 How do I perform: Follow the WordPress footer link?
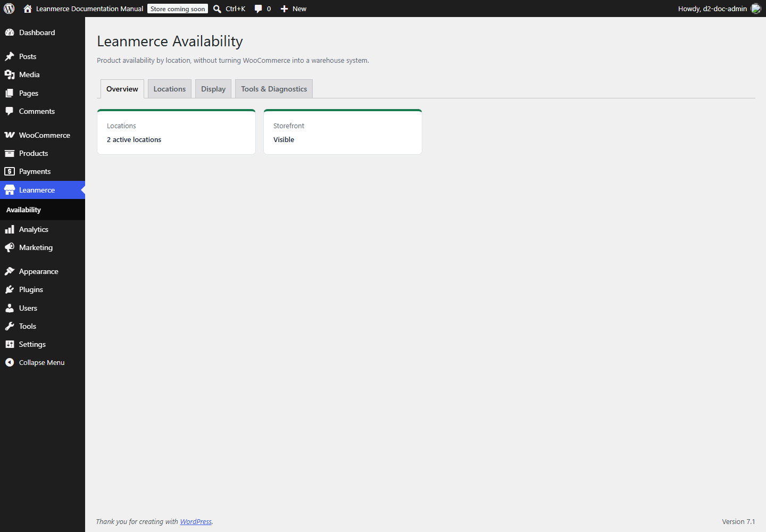[x=196, y=521]
